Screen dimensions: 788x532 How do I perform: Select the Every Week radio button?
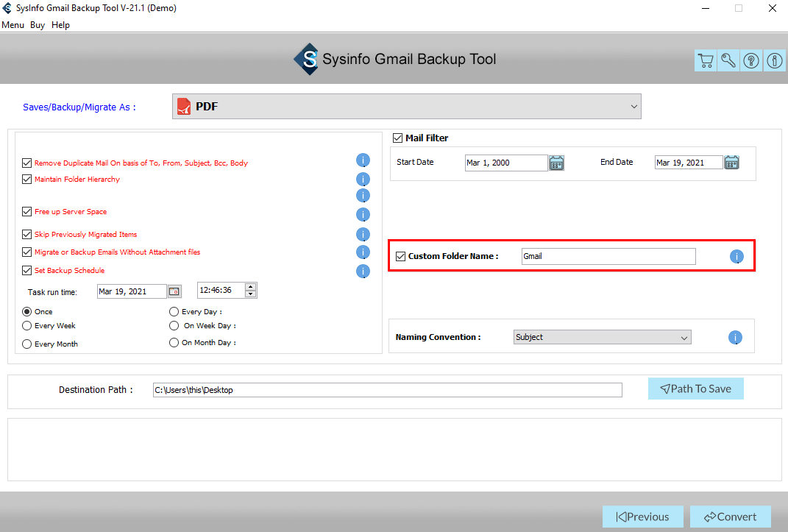pyautogui.click(x=26, y=325)
